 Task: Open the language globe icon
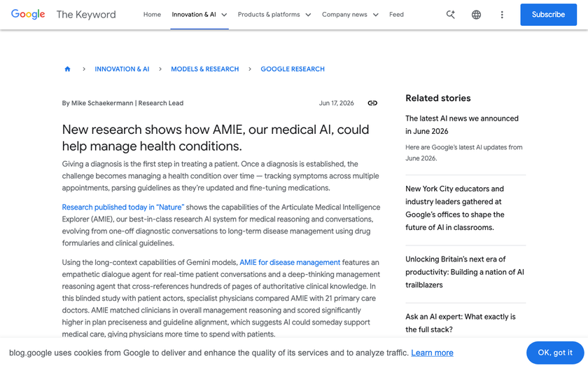click(476, 15)
